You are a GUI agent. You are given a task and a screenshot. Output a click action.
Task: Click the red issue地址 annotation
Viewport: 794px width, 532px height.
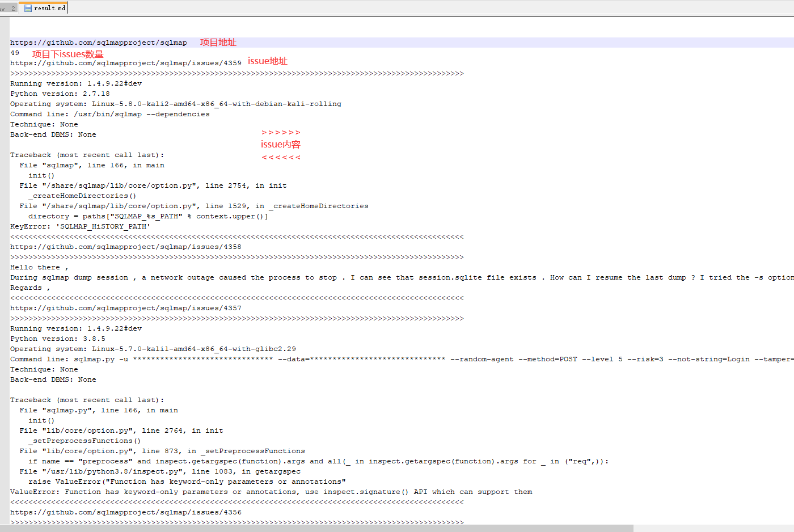pos(267,61)
